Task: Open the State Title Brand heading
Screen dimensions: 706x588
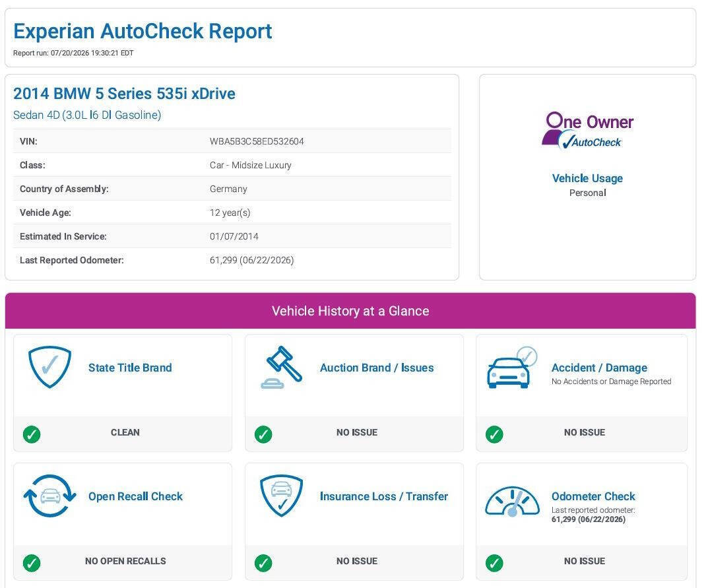Action: [130, 368]
